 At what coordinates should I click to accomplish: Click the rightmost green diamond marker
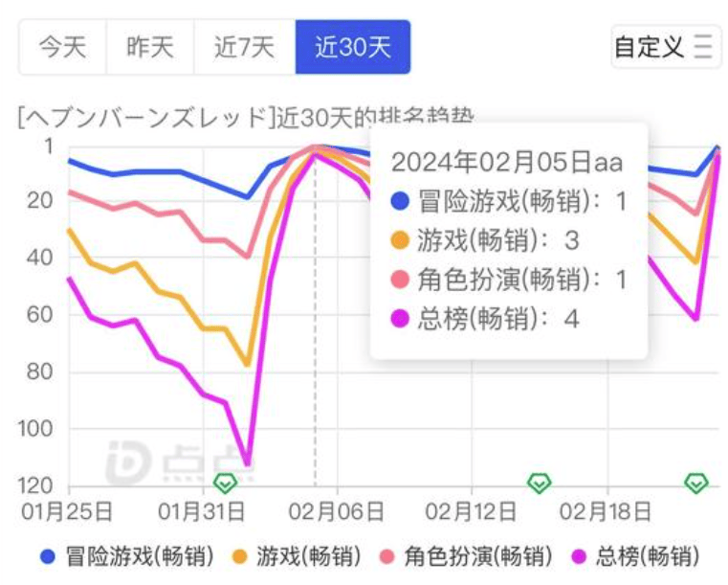(696, 483)
